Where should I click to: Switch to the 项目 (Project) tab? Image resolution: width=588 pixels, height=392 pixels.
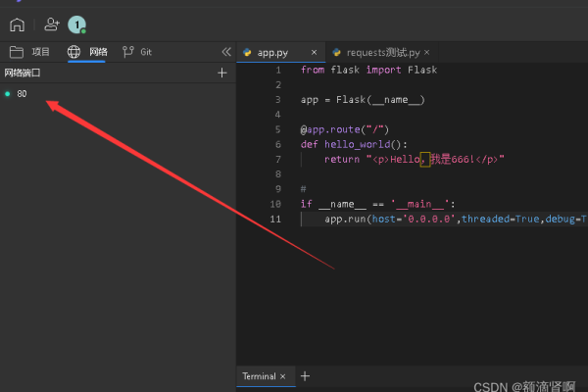[x=30, y=52]
